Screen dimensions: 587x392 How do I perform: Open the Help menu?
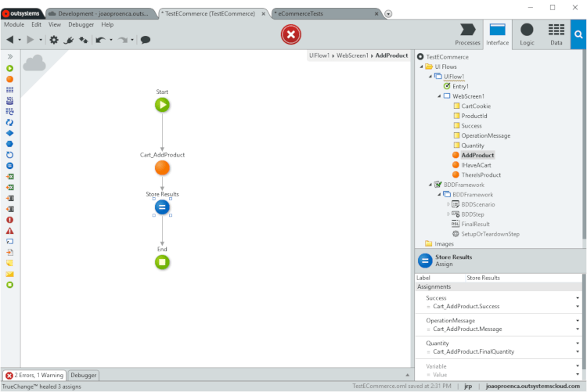(107, 24)
